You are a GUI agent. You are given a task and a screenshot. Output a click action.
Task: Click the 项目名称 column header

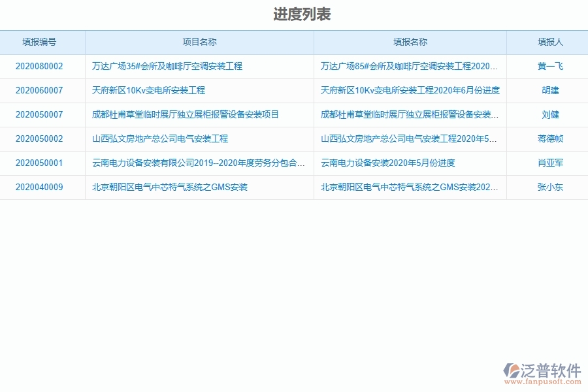(x=199, y=41)
